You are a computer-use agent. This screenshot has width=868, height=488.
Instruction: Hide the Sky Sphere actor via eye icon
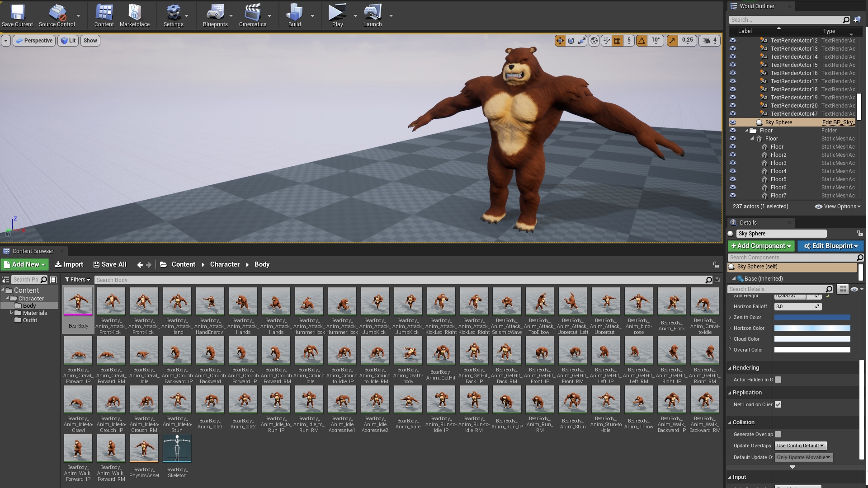coord(733,122)
